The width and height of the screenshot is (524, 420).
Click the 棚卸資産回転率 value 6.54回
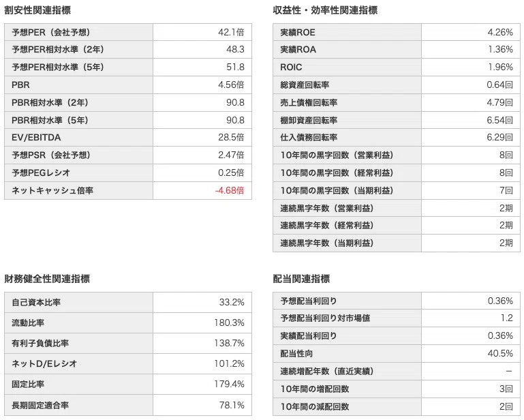click(499, 120)
